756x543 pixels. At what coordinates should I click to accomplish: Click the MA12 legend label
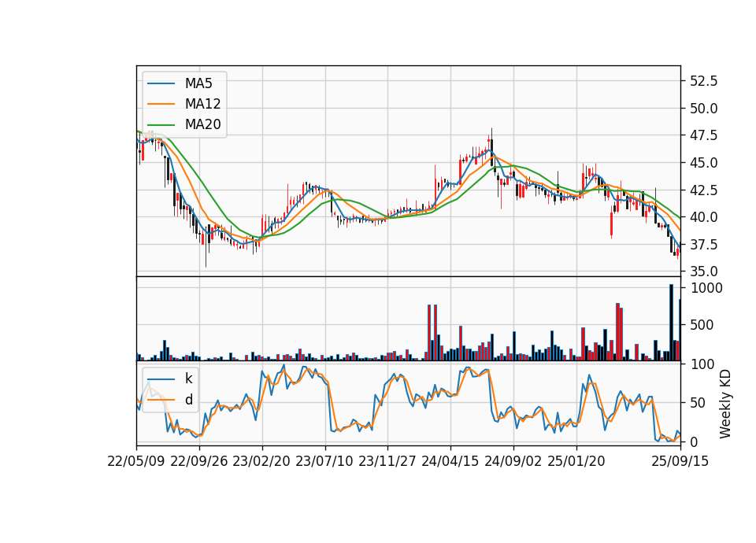tap(202, 104)
